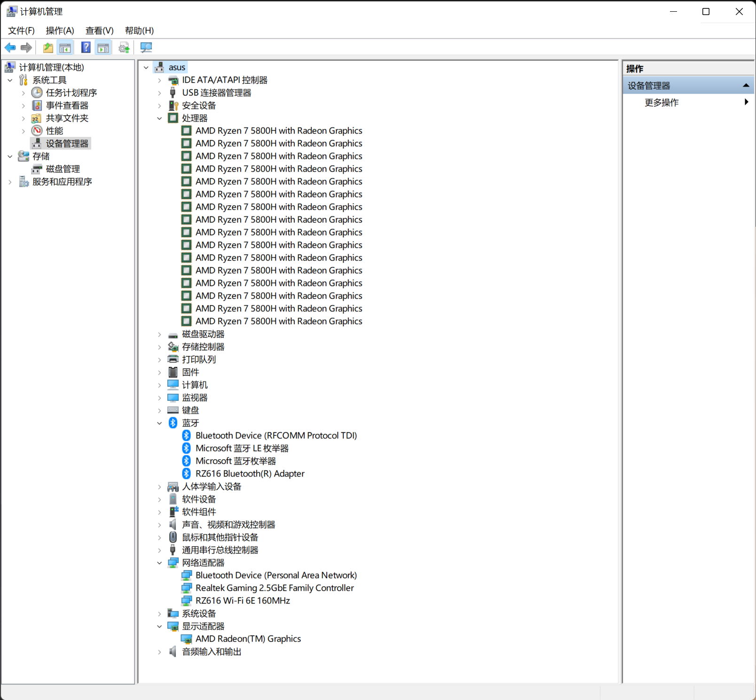756x700 pixels.
Task: Open the 帮助(H) menu
Action: pos(139,31)
